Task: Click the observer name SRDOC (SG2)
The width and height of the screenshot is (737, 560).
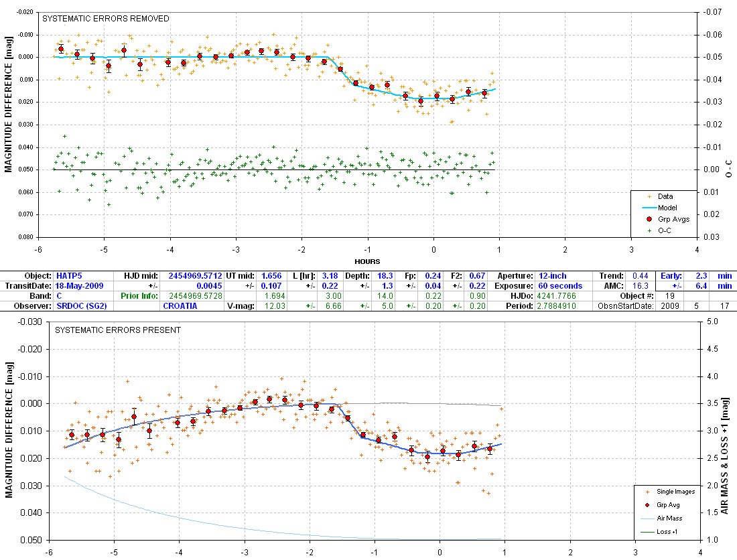Action: tap(82, 306)
